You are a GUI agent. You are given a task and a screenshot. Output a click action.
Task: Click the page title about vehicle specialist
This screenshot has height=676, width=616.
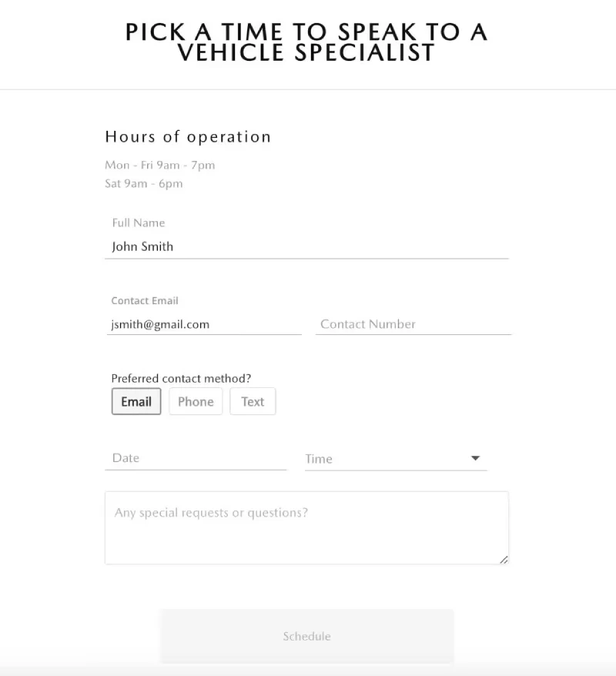pos(307,42)
